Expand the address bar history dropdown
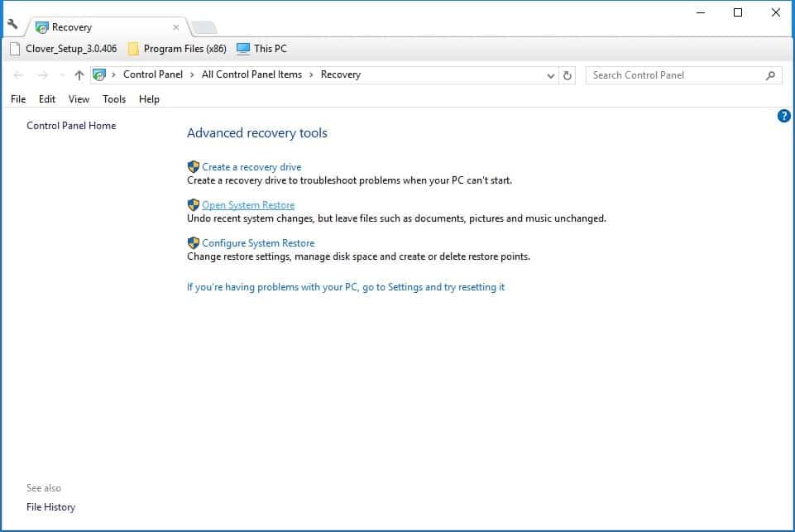 click(x=551, y=75)
